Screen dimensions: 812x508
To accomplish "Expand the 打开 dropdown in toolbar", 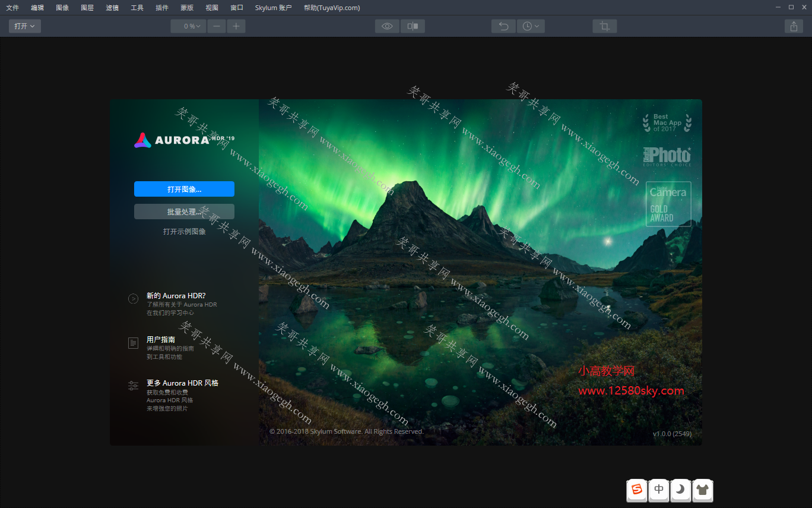I will 25,26.
